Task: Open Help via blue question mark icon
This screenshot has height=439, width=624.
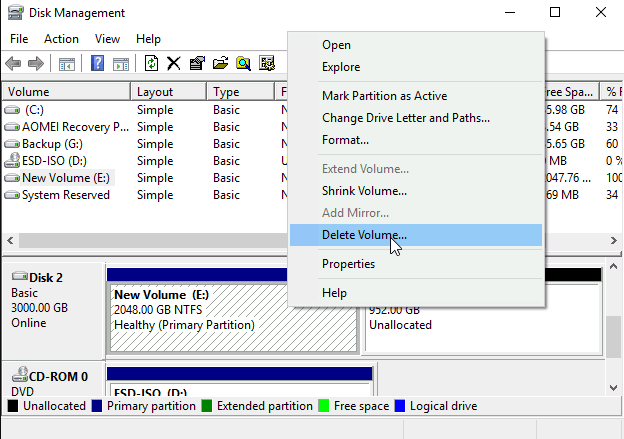Action: [x=98, y=63]
